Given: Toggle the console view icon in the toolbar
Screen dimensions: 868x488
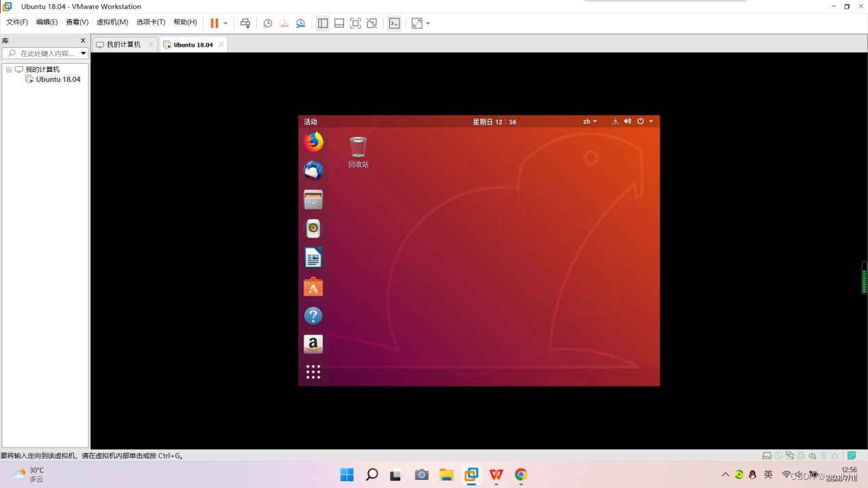Looking at the screenshot, I should click(x=395, y=23).
